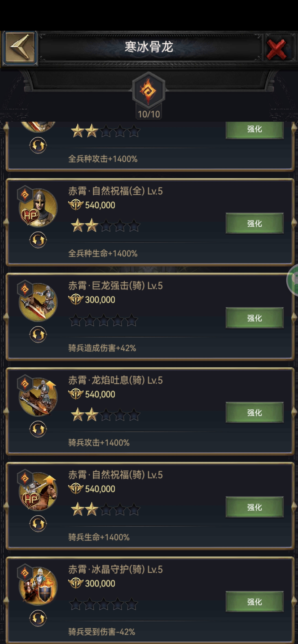Tap 强化 button for 龙焰吐息(骑) Lv.5
This screenshot has width=298, height=644.
(254, 412)
